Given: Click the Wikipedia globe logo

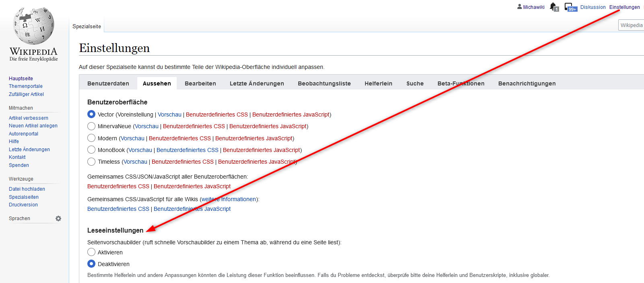Looking at the screenshot, I should point(34,27).
